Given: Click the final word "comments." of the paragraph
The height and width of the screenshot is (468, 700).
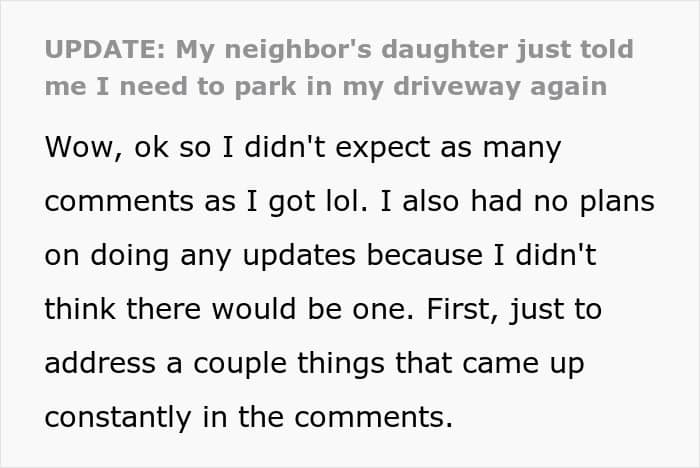Looking at the screenshot, I should (374, 418).
